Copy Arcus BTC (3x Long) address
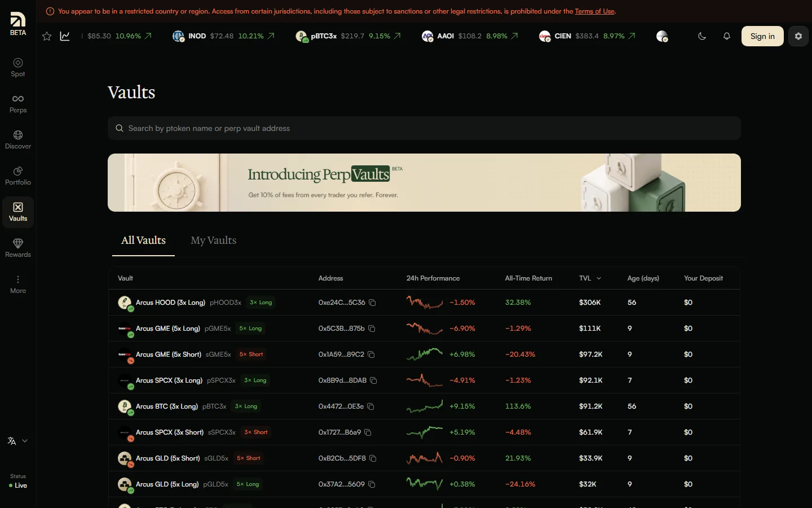The width and height of the screenshot is (812, 508). pyautogui.click(x=370, y=406)
